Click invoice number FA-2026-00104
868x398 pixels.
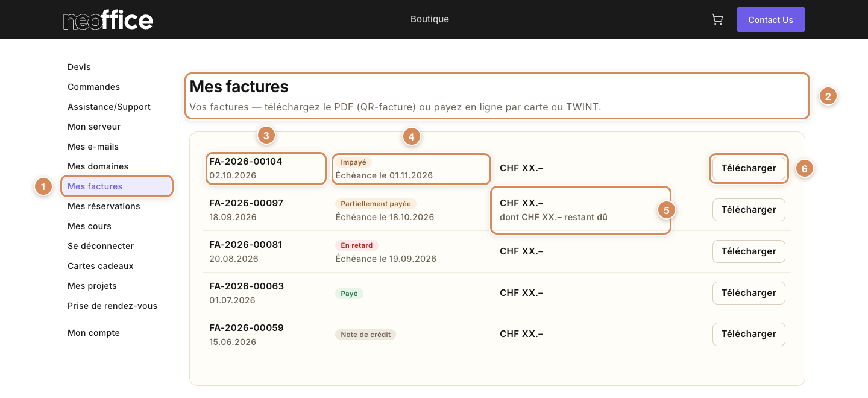[x=245, y=162]
